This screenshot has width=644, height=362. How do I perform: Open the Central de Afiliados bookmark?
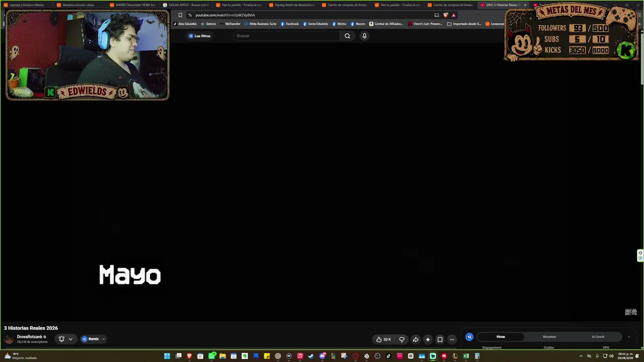click(386, 24)
